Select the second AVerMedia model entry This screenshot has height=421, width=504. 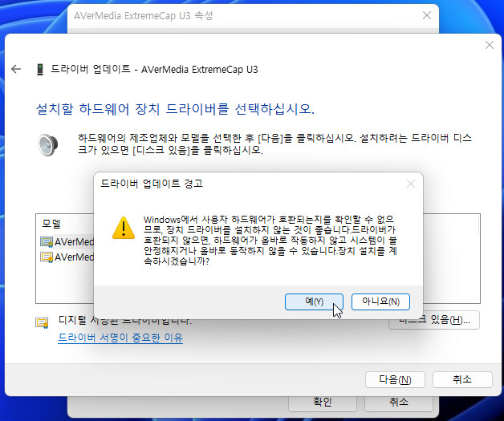67,257
